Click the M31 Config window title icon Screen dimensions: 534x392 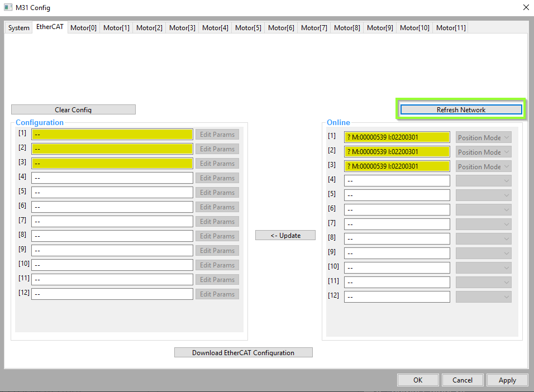point(8,7)
